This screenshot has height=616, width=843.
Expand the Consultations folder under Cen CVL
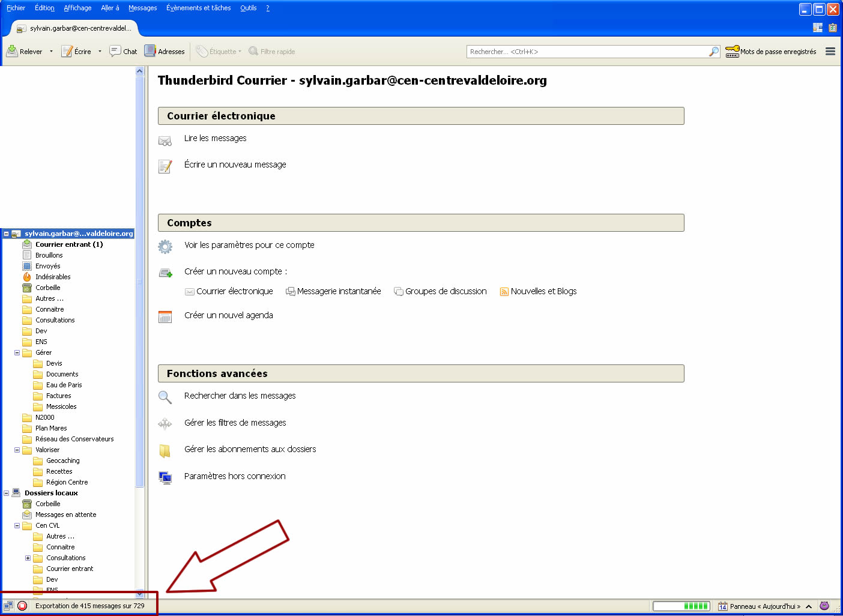(x=28, y=558)
